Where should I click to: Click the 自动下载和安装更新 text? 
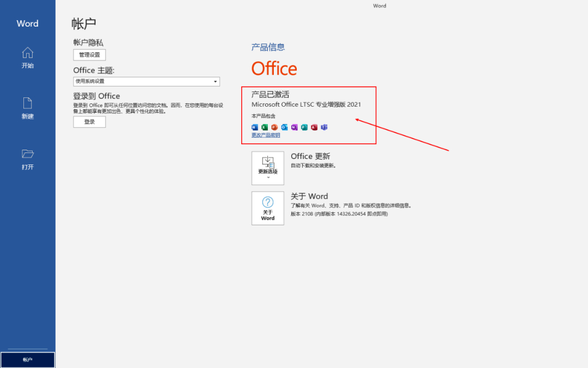click(x=313, y=165)
